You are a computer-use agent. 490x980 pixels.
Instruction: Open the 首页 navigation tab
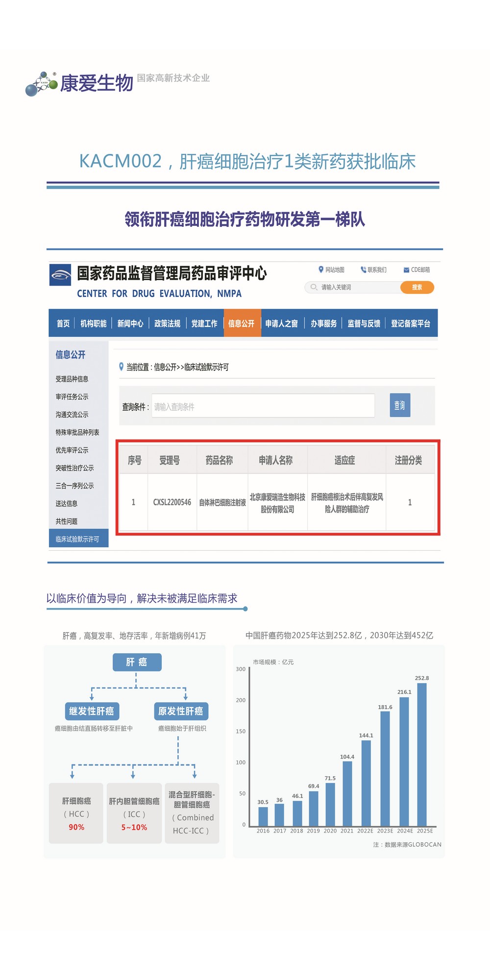point(63,323)
